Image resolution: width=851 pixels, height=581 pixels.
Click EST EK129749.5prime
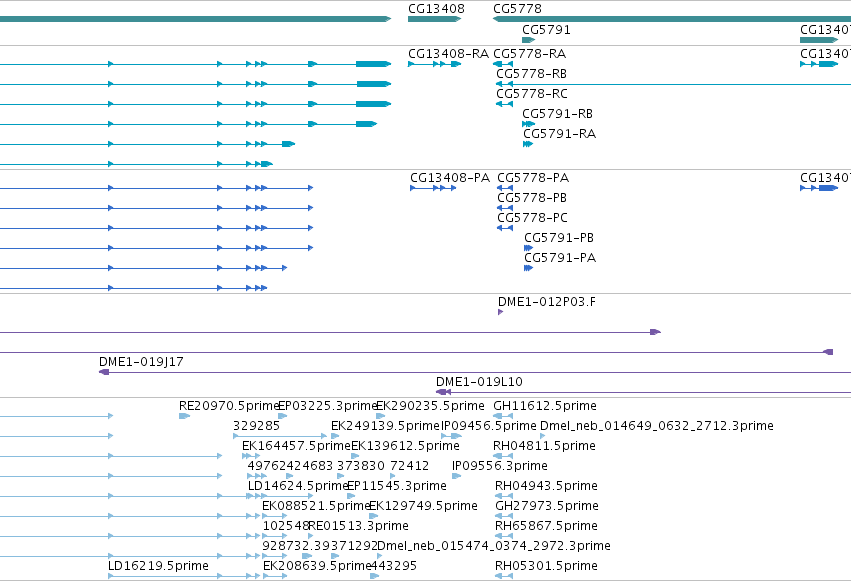(x=373, y=516)
